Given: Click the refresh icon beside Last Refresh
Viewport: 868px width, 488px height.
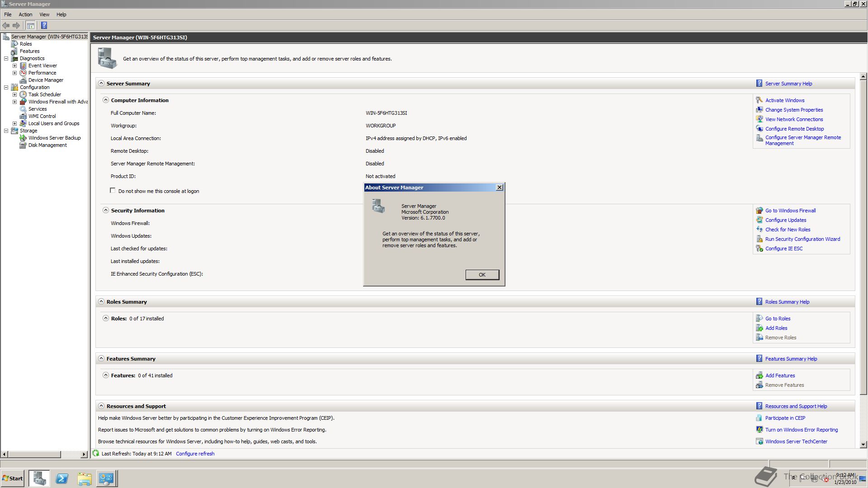Looking at the screenshot, I should point(96,453).
